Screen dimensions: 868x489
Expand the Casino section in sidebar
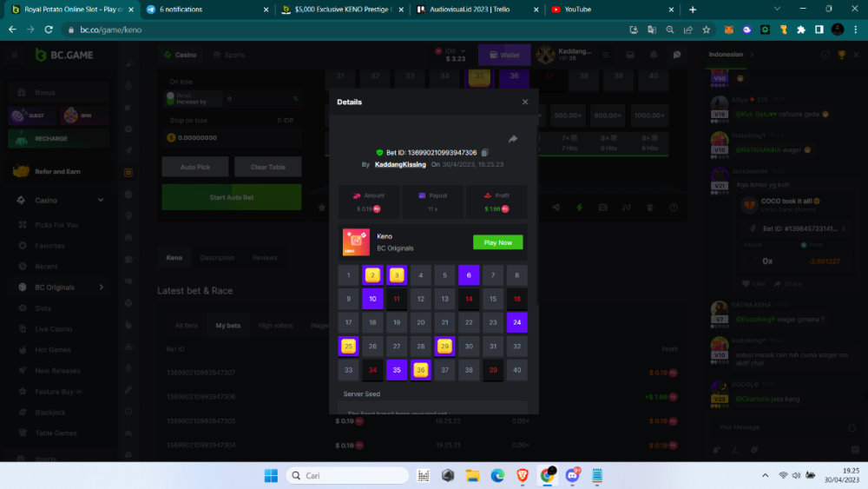pyautogui.click(x=101, y=200)
